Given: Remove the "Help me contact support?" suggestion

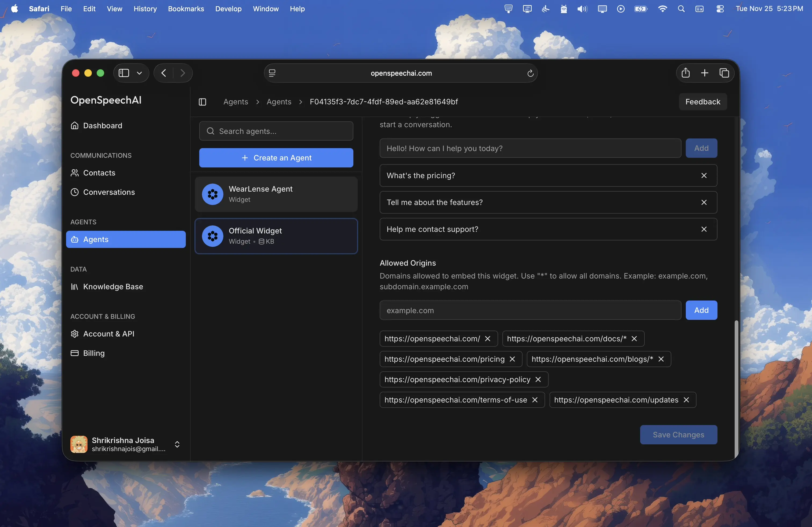Looking at the screenshot, I should (704, 229).
